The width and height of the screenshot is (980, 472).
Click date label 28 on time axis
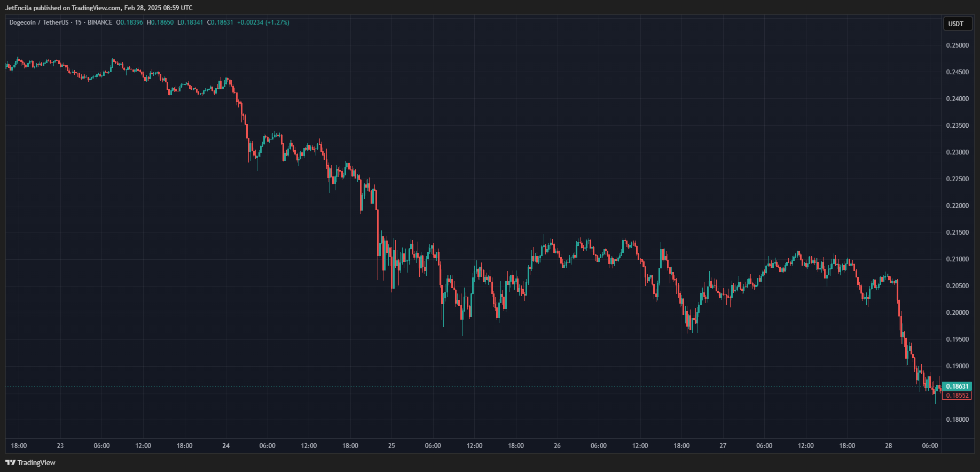tap(889, 446)
